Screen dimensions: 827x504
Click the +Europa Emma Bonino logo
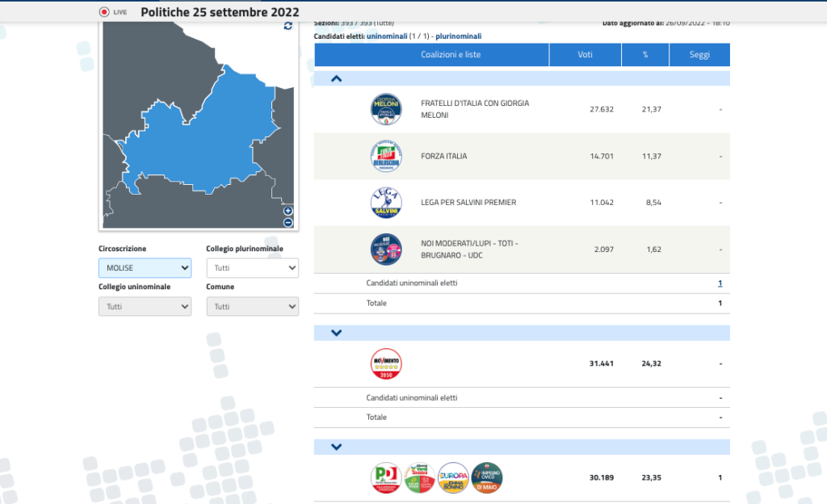pyautogui.click(x=454, y=477)
